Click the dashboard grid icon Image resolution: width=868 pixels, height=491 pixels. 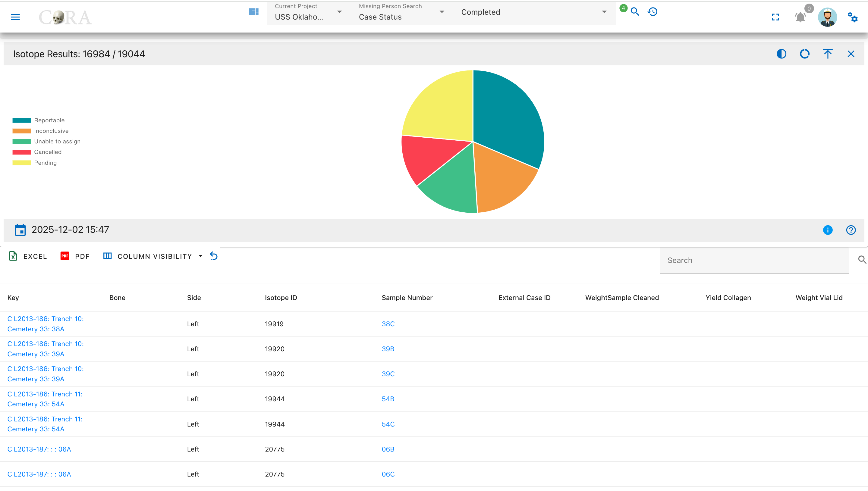coord(254,12)
